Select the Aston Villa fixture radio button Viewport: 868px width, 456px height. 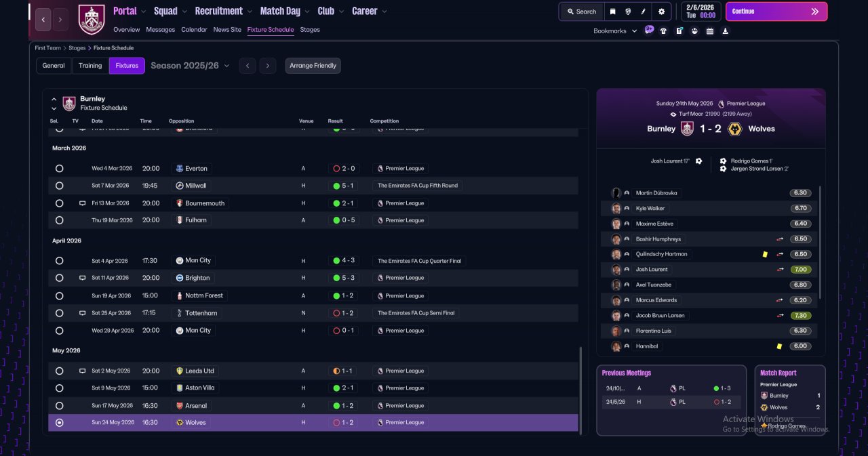(x=60, y=388)
